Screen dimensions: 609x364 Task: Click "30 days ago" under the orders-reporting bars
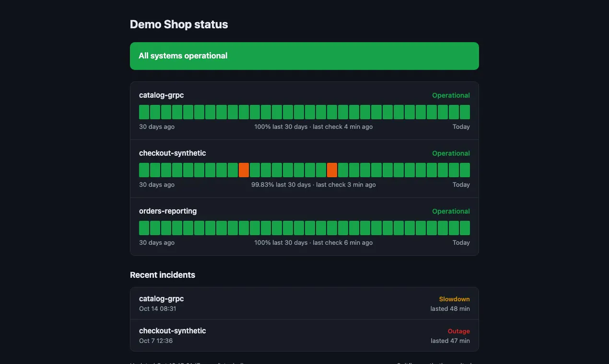157,243
